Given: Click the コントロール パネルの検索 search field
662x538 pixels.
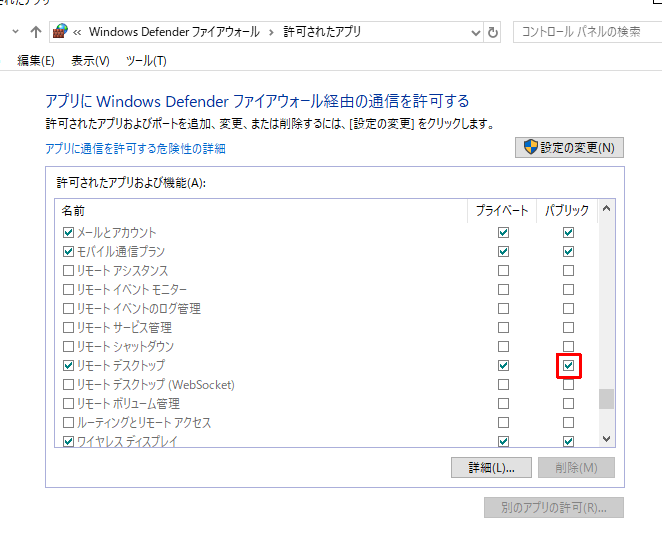Looking at the screenshot, I should [587, 32].
